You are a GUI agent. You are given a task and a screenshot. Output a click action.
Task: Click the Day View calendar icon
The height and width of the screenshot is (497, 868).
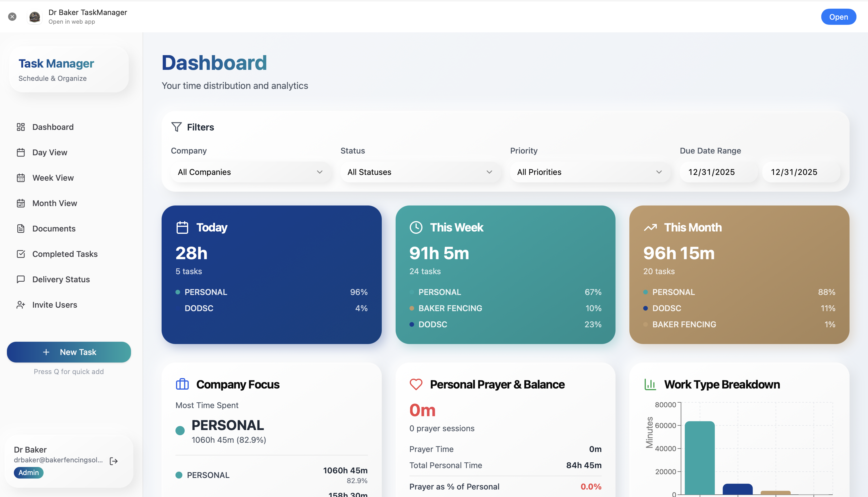[x=21, y=152]
